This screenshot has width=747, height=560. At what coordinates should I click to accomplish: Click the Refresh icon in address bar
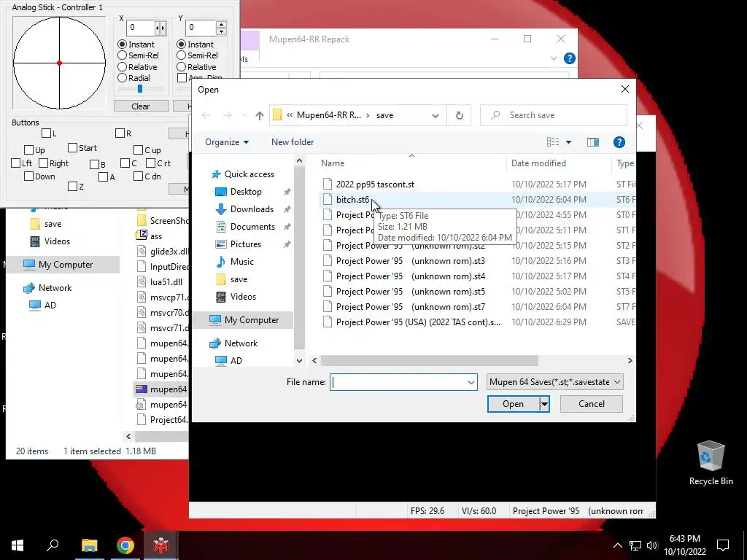pyautogui.click(x=460, y=115)
